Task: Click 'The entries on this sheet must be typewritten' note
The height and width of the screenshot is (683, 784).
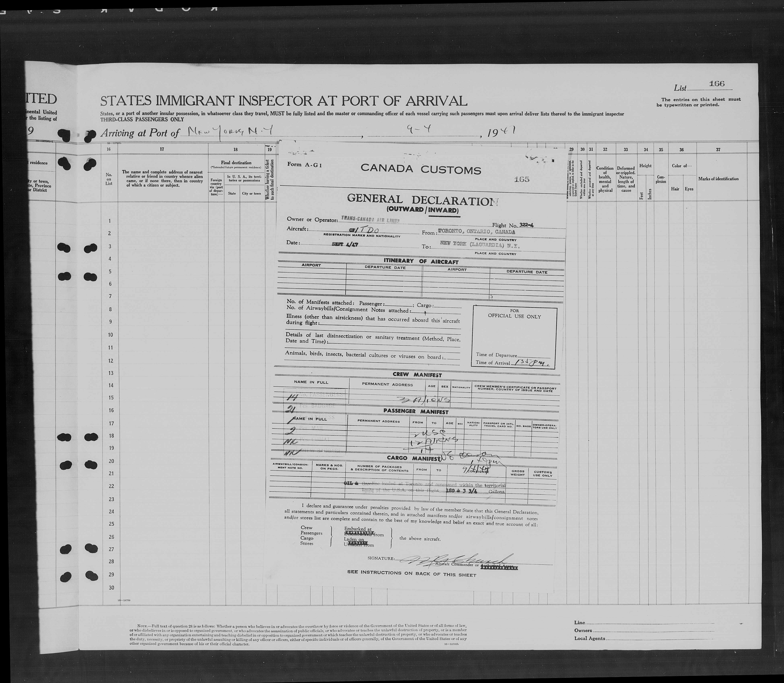Action: [x=698, y=102]
